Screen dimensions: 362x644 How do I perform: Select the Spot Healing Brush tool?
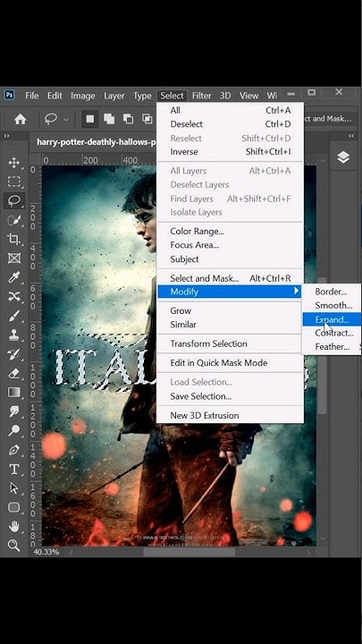pos(14,297)
